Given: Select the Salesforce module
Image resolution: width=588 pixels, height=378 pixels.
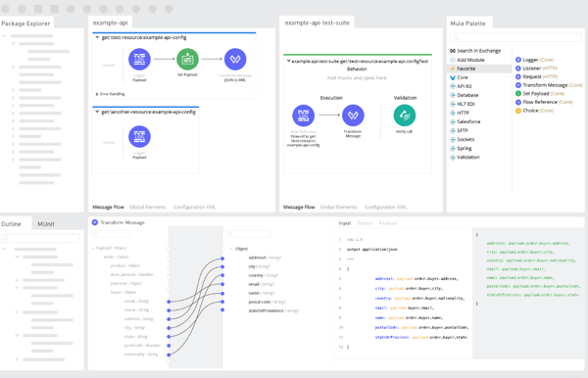Looking at the screenshot, I should click(x=465, y=121).
